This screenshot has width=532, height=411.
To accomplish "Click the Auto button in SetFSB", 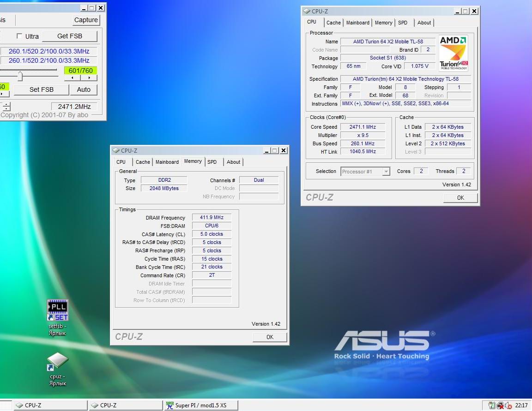I will (x=84, y=89).
